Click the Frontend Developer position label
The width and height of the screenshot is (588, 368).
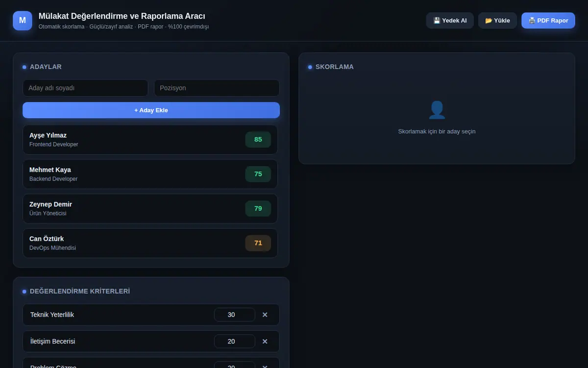coord(54,145)
